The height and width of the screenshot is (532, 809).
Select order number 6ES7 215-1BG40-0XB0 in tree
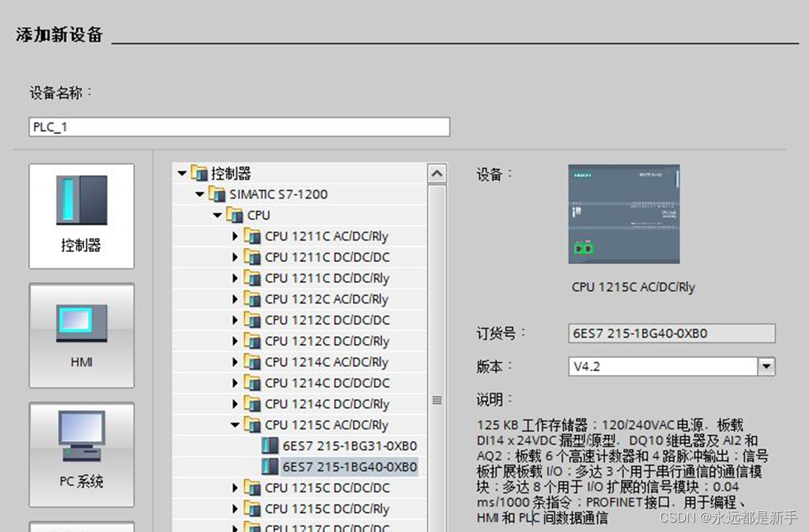pos(350,467)
